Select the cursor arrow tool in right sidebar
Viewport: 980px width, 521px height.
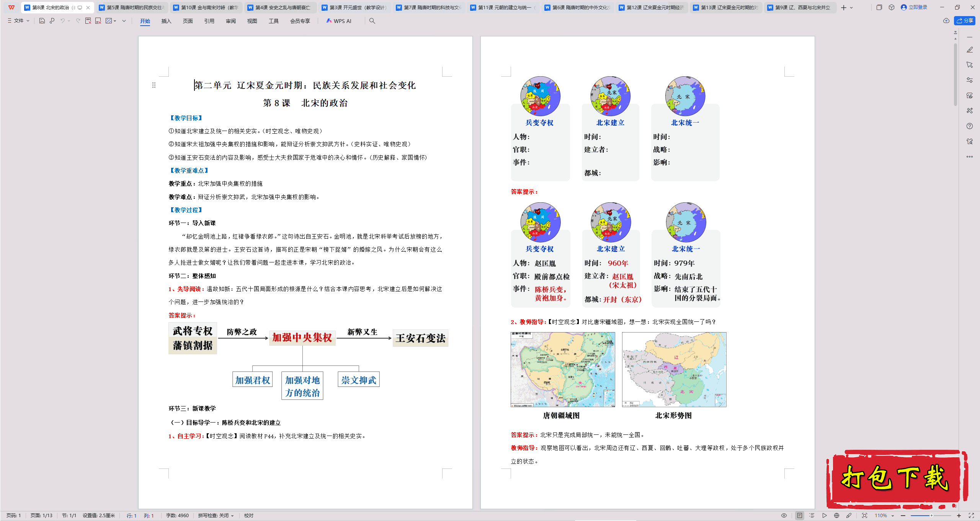pyautogui.click(x=970, y=65)
